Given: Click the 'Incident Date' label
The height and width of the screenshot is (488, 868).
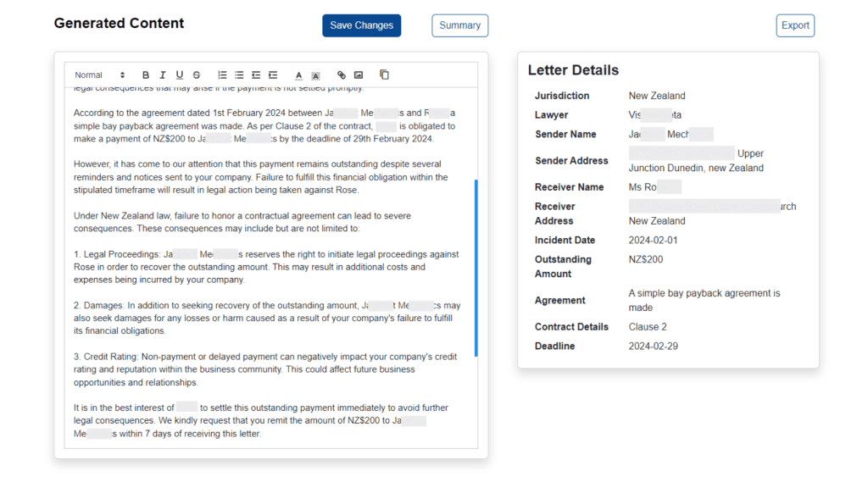Looking at the screenshot, I should (x=565, y=240).
